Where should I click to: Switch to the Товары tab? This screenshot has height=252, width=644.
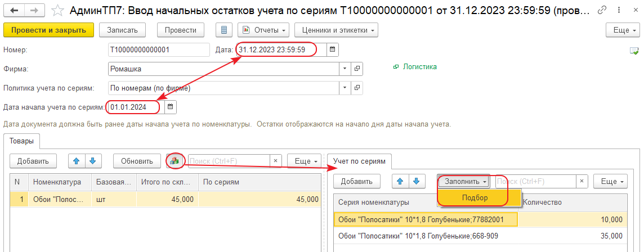click(21, 141)
